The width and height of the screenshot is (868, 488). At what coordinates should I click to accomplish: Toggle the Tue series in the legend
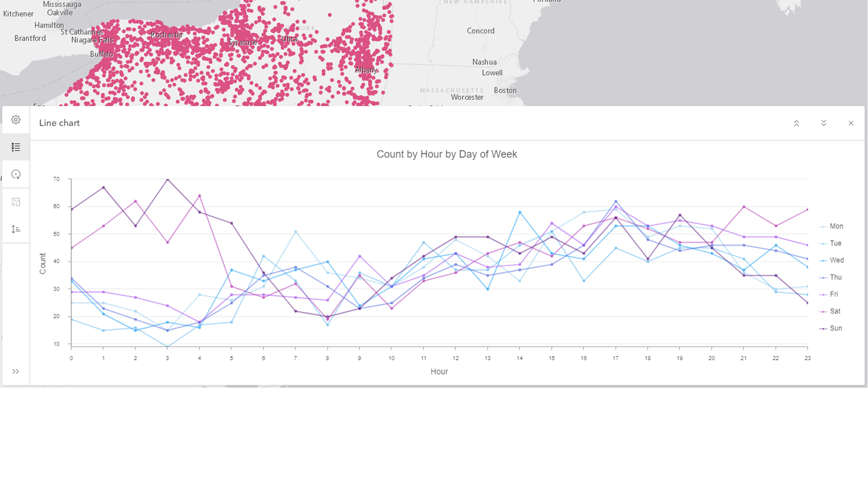tap(834, 243)
